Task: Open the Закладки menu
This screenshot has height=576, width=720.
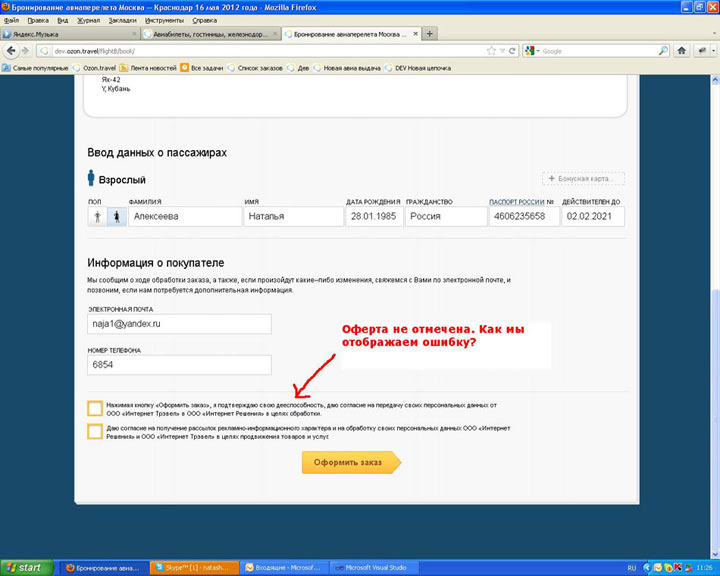Action: pyautogui.click(x=122, y=19)
